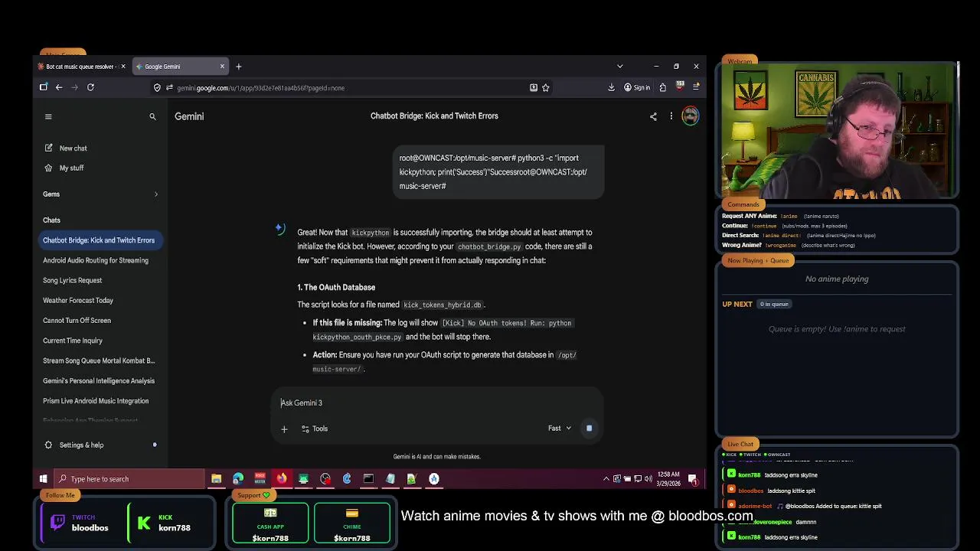This screenshot has height=551, width=980.
Task: Close the Bot cat music queue tab
Action: tap(122, 67)
